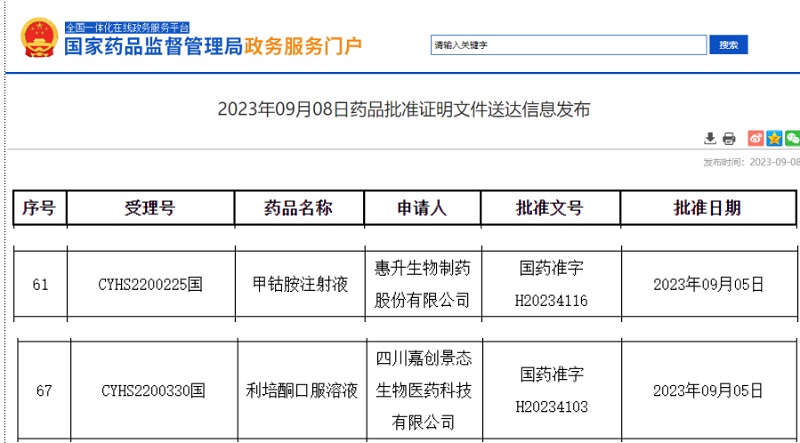Select serial number 61 cell
The image size is (800, 443).
[x=40, y=284]
